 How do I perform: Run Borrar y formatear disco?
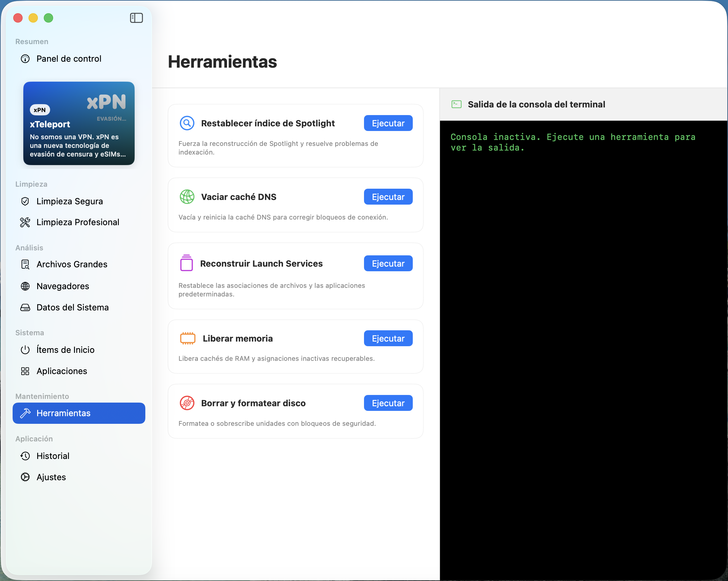(x=388, y=403)
